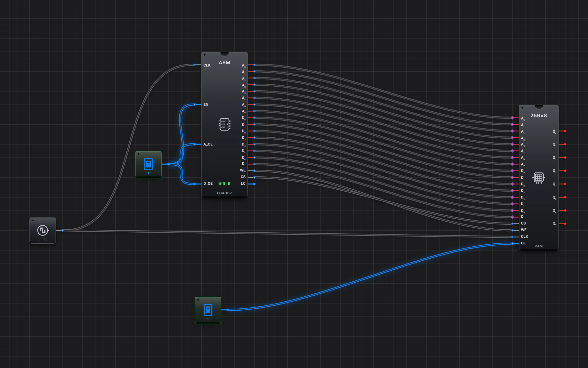Select the A0 address input on RAM
The width and height of the screenshot is (588, 368).
coord(512,118)
